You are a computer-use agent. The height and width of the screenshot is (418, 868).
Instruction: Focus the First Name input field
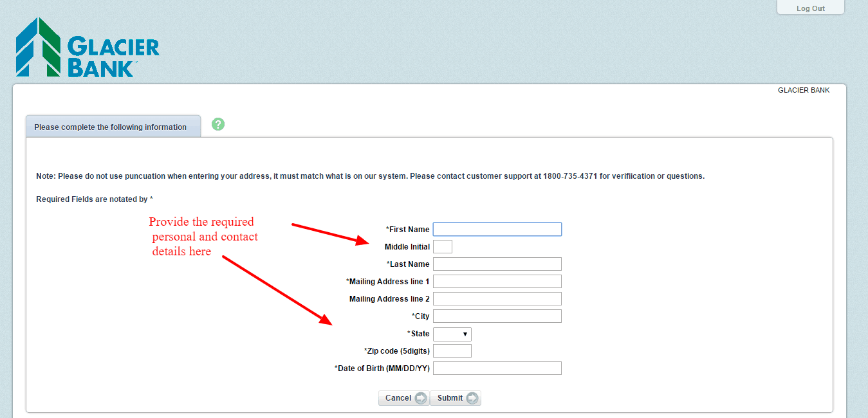coord(497,230)
